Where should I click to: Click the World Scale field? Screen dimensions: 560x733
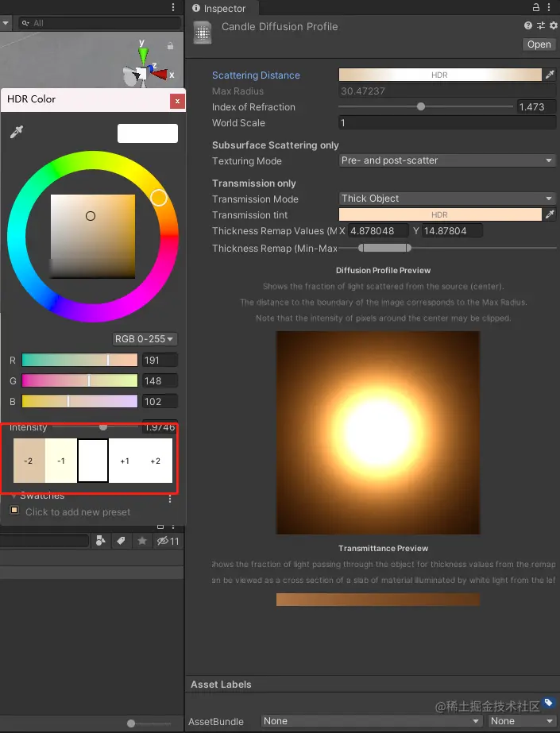click(x=447, y=122)
